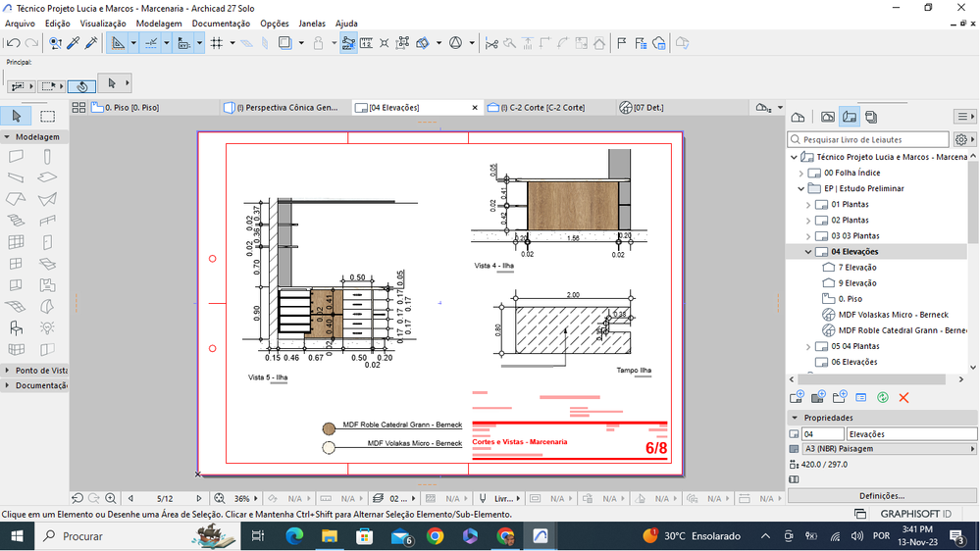The width and height of the screenshot is (980, 551).
Task: Delete layout with red X button
Action: pyautogui.click(x=903, y=398)
